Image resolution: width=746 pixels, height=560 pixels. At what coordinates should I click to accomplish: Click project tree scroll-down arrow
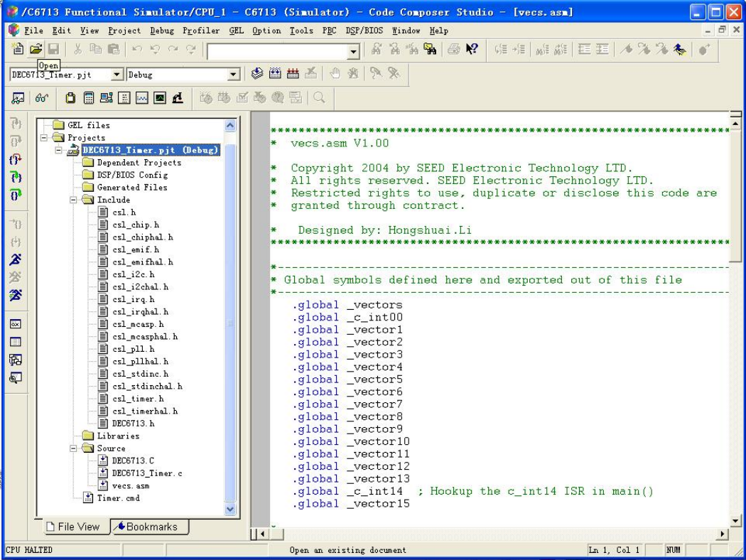(x=230, y=509)
